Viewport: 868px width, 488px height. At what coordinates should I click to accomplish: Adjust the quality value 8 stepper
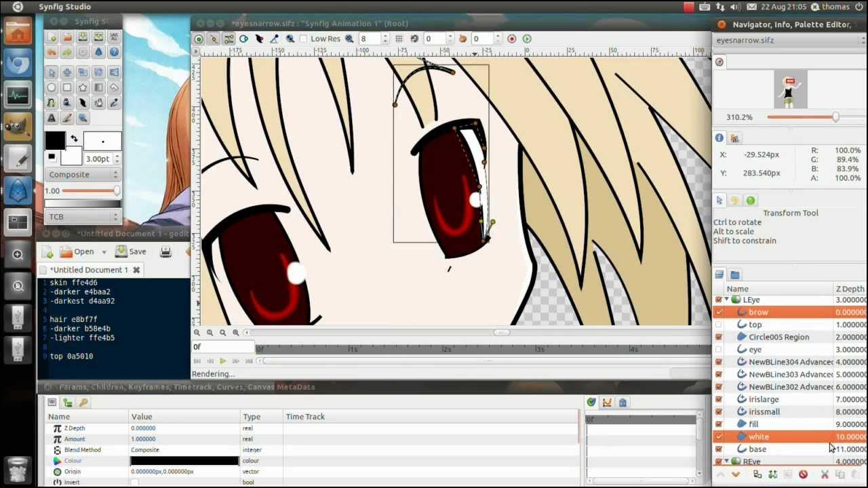pyautogui.click(x=385, y=39)
